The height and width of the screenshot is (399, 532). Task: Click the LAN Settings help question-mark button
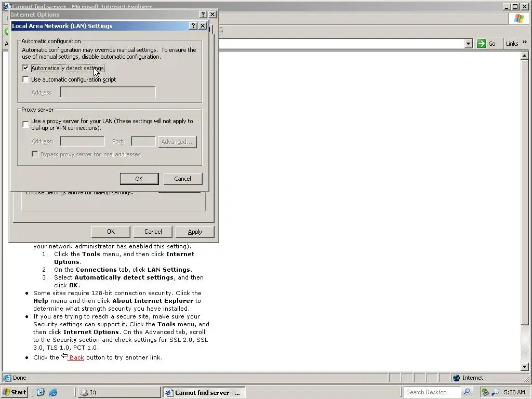[x=193, y=26]
